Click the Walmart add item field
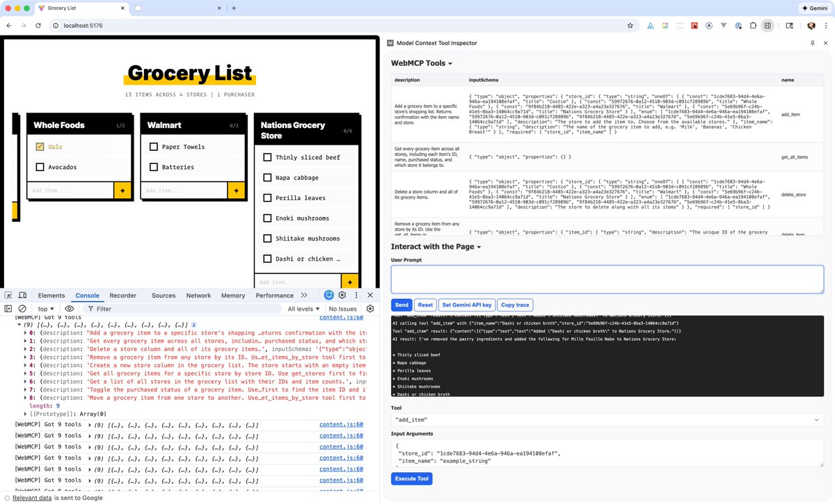 [184, 190]
